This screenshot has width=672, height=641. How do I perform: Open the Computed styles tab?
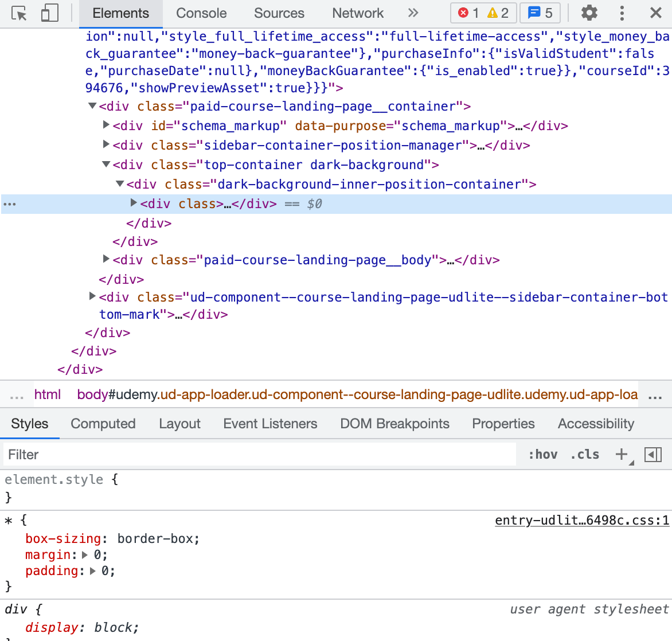pos(103,424)
